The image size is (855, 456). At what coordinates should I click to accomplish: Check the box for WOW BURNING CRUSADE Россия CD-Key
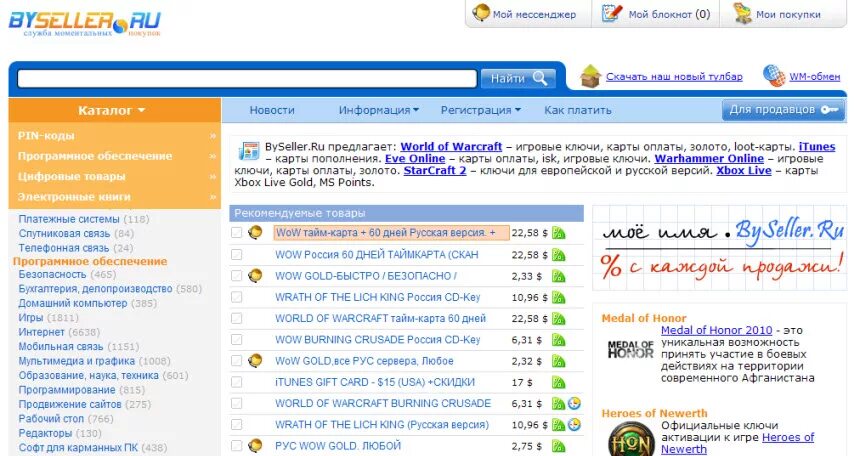tap(236, 339)
